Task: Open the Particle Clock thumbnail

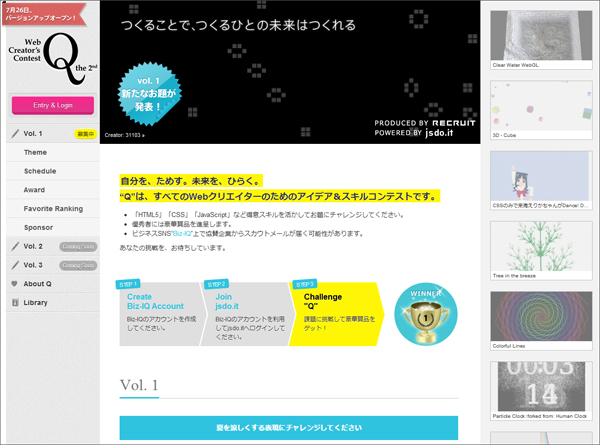Action: coord(541,391)
